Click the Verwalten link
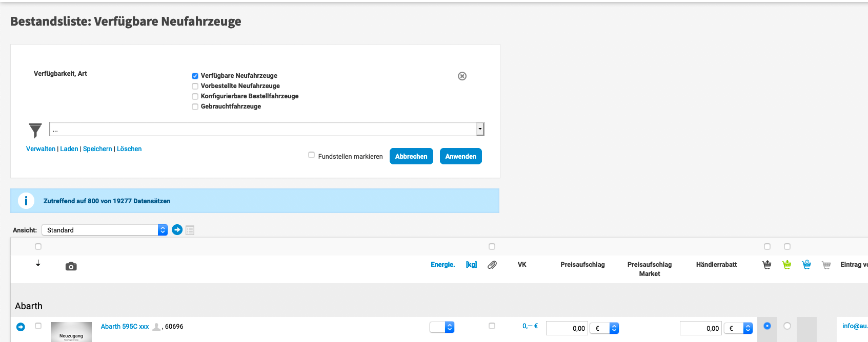Screen dimensions: 868x342 pos(41,149)
